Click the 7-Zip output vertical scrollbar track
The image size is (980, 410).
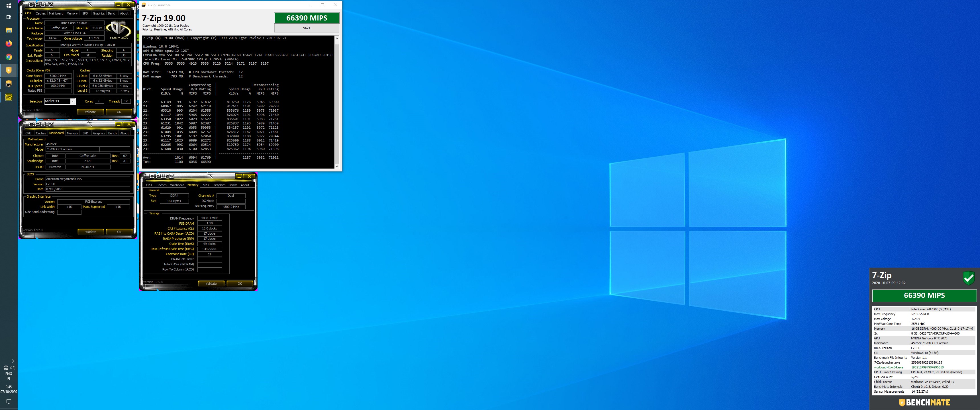(x=337, y=102)
